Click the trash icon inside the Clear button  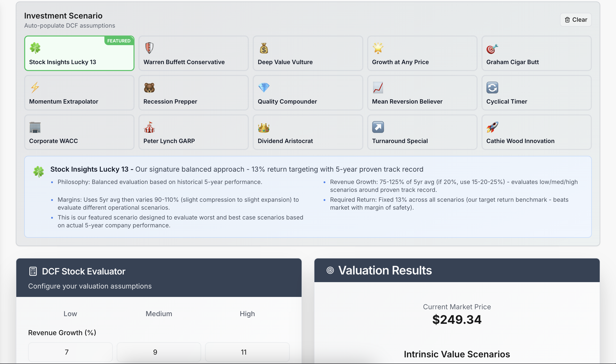pyautogui.click(x=567, y=19)
